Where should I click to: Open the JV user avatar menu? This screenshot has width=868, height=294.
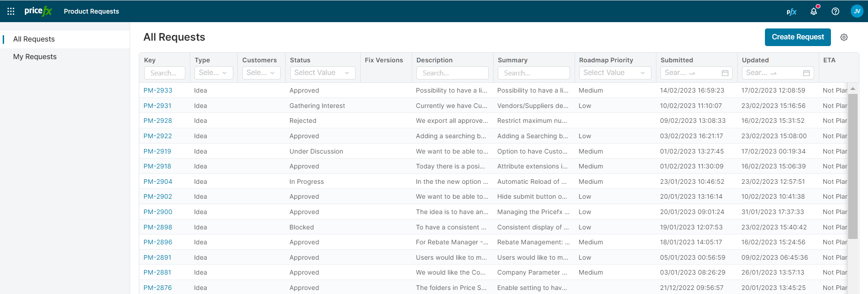[857, 11]
